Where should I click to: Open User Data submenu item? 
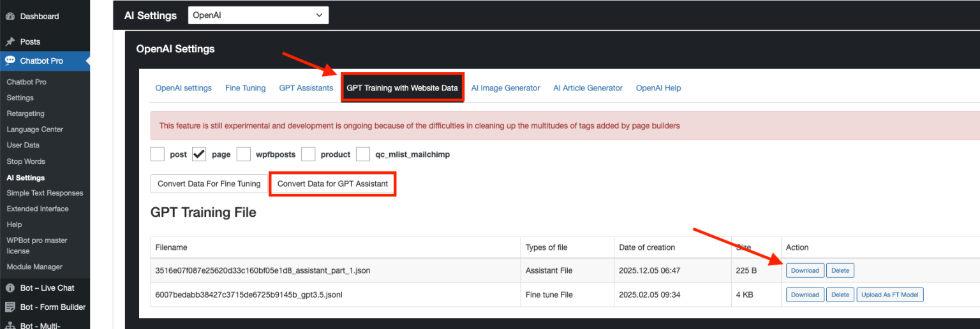tap(23, 145)
